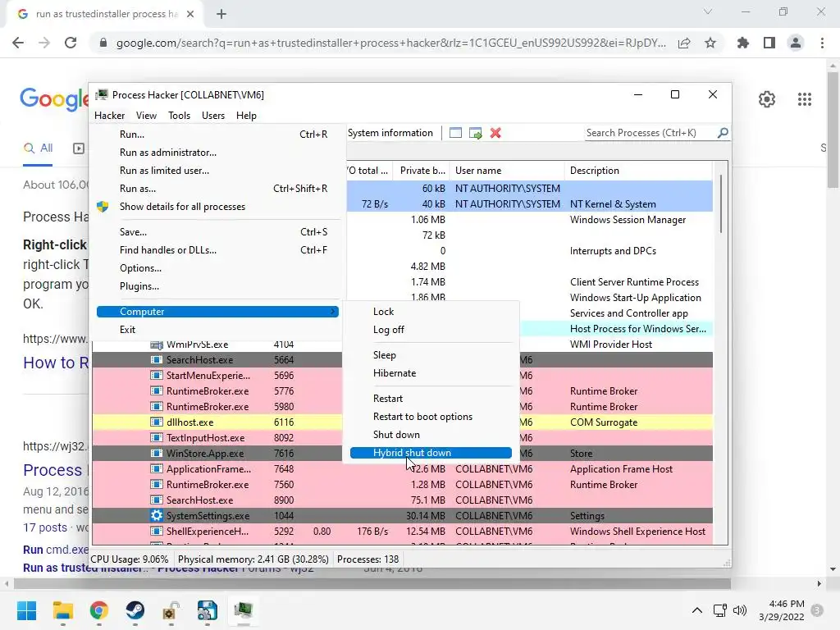Open a new Chrome tab
This screenshot has height=630, width=840.
(221, 14)
